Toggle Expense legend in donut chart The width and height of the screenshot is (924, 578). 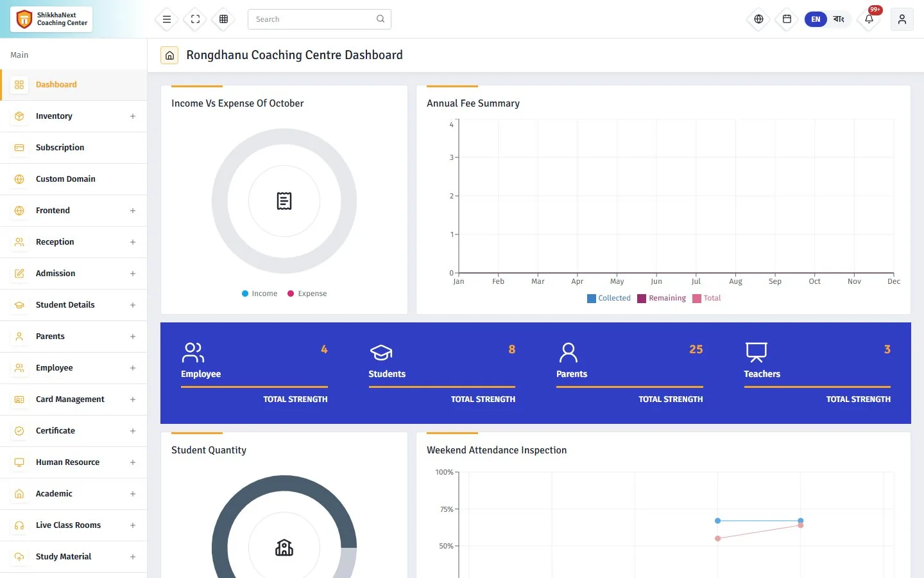(307, 293)
